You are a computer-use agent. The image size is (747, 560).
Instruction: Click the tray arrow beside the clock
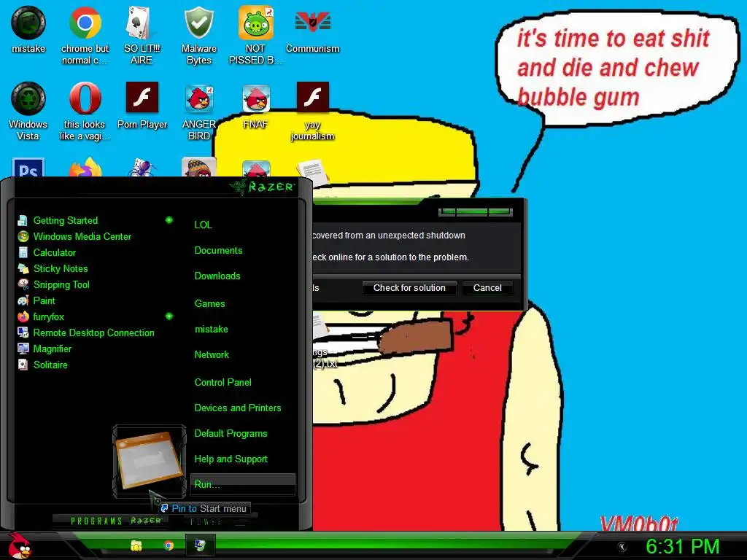point(622,547)
